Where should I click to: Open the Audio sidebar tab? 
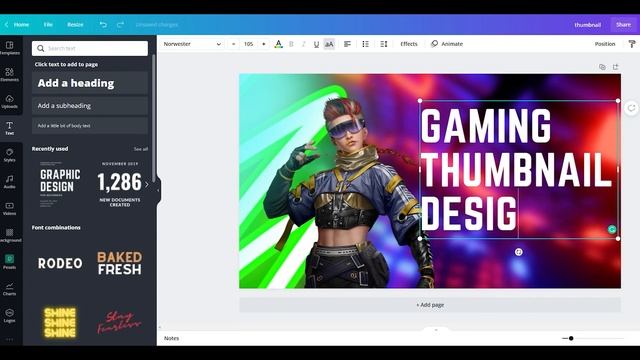tap(10, 182)
